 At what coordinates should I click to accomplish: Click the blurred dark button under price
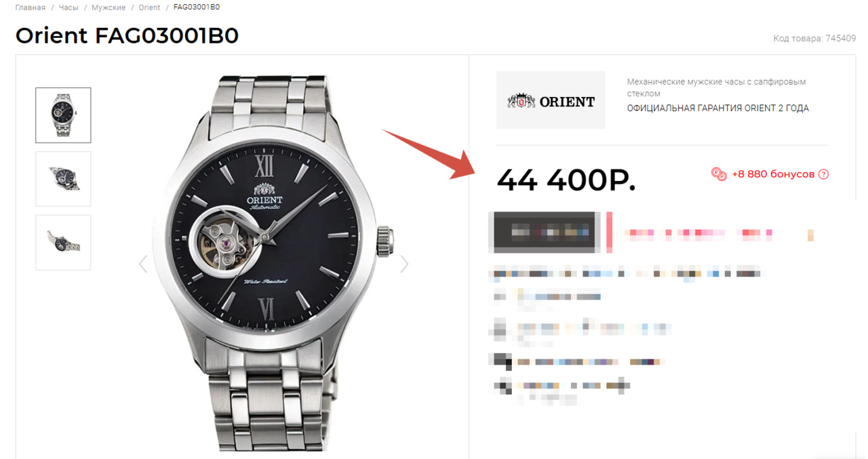click(545, 232)
